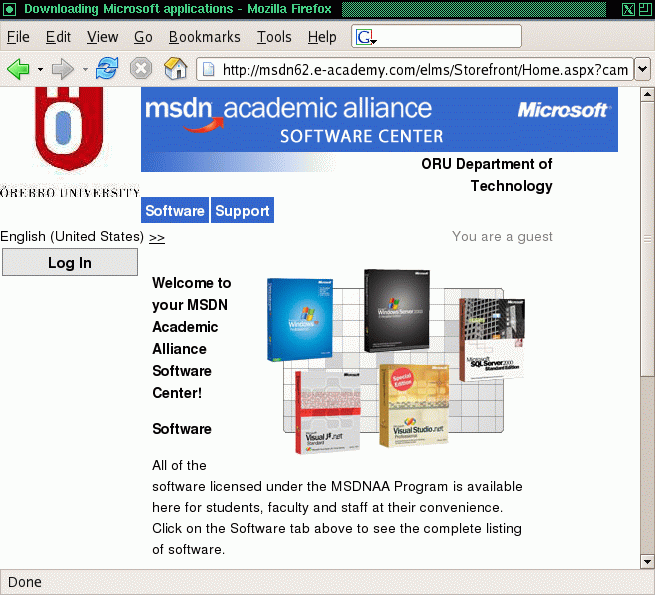655x595 pixels.
Task: Click the scrollbar up arrow
Action: coord(647,94)
